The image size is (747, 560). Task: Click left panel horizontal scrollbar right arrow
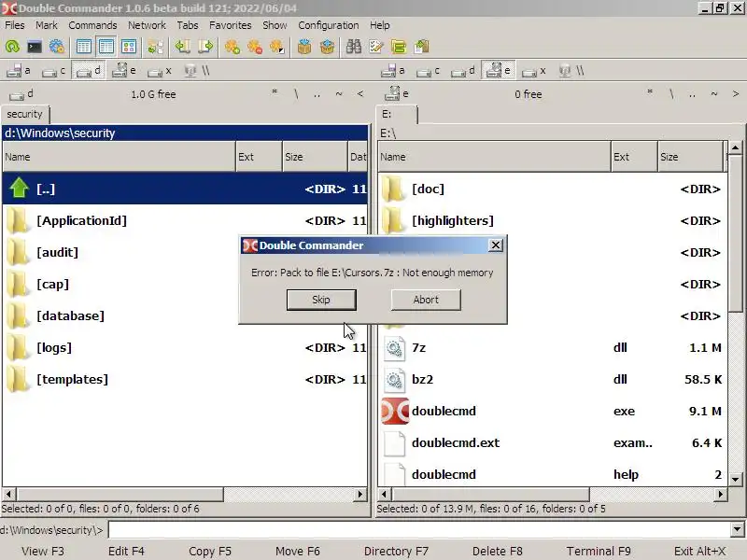pos(360,495)
